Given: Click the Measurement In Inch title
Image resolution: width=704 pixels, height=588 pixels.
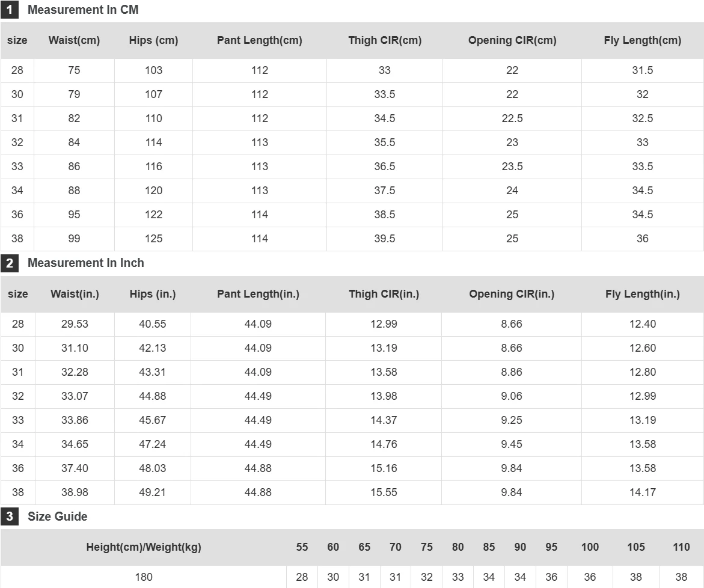Looking at the screenshot, I should point(86,263).
